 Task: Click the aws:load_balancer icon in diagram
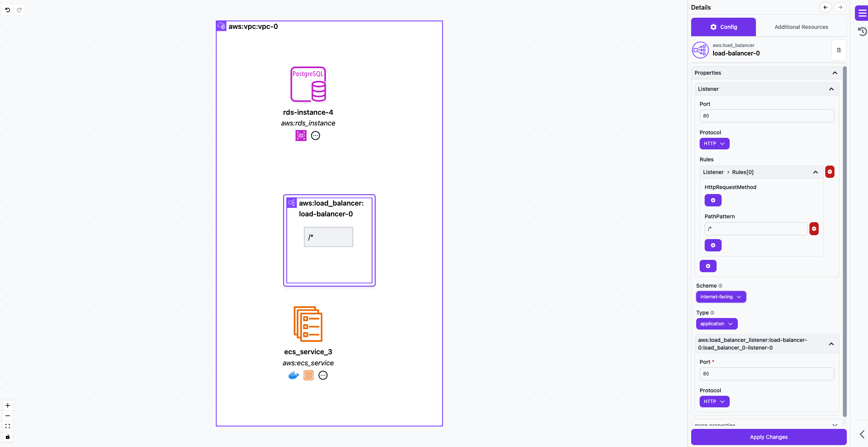point(291,203)
